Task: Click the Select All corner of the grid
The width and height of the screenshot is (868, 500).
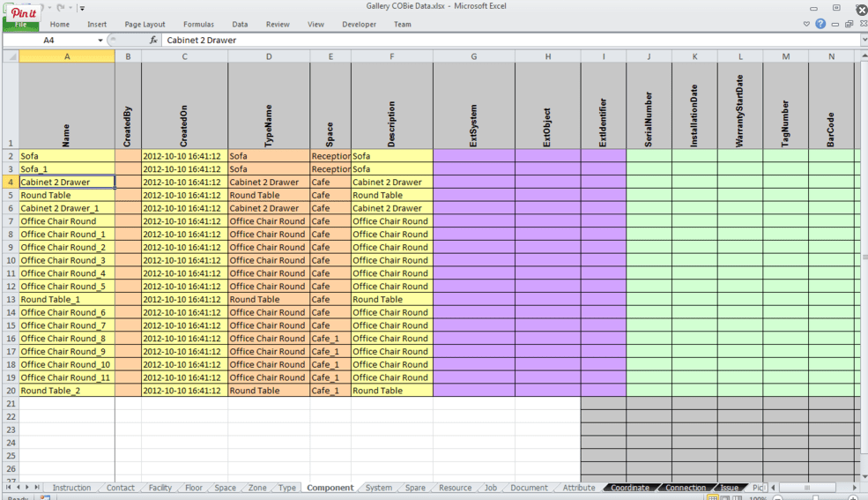Action: 10,56
